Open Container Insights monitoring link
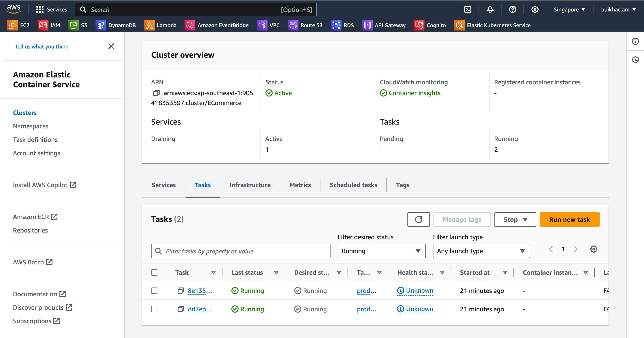 (x=415, y=93)
